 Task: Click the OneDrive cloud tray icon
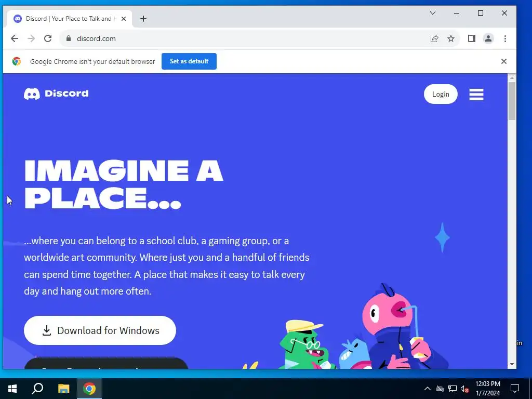pyautogui.click(x=440, y=389)
